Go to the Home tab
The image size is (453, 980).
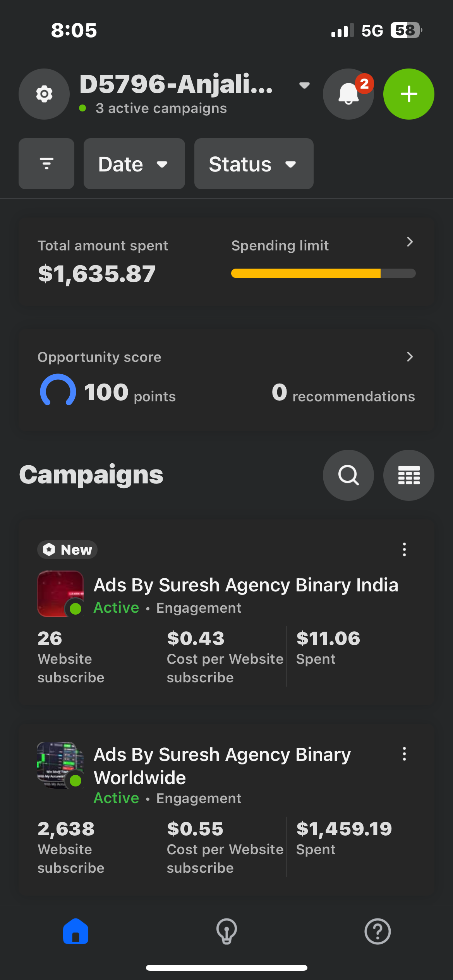75,931
